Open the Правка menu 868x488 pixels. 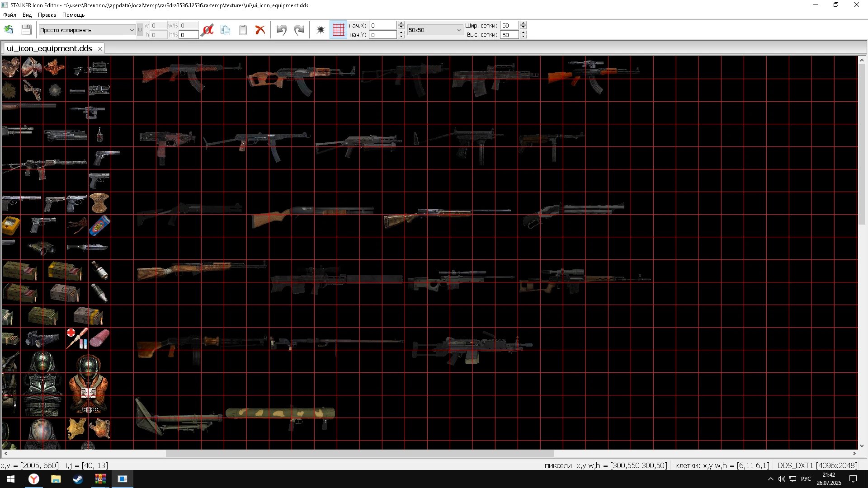(47, 15)
